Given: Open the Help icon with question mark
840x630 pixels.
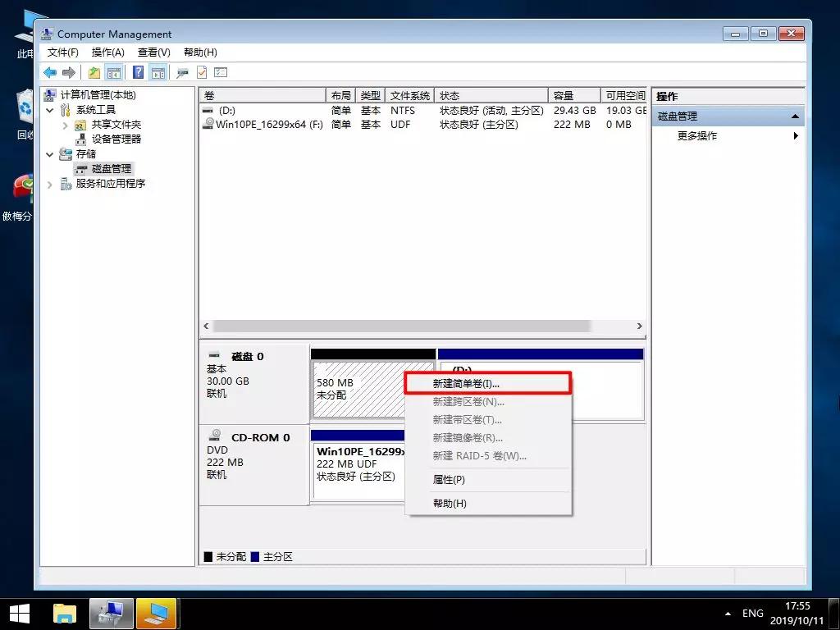Looking at the screenshot, I should click(x=139, y=72).
